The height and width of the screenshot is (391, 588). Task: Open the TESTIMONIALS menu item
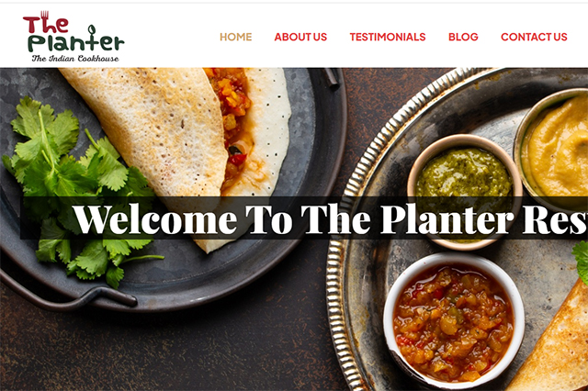pyautogui.click(x=388, y=37)
